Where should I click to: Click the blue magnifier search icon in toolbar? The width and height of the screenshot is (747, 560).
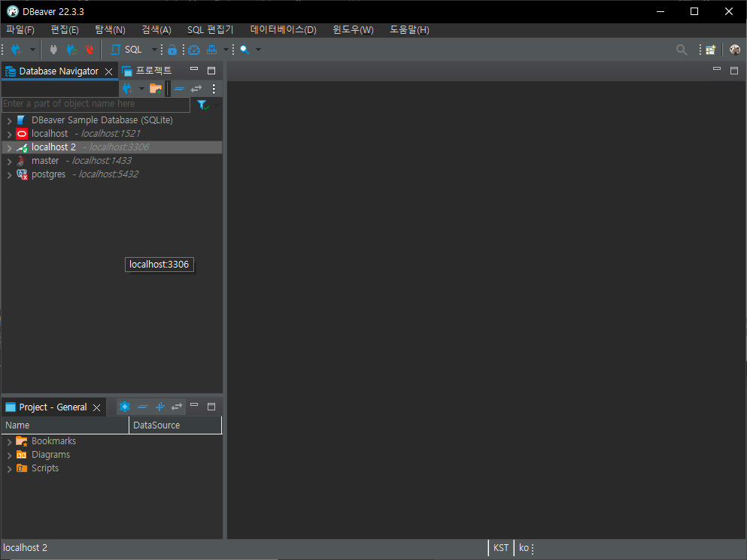(244, 50)
